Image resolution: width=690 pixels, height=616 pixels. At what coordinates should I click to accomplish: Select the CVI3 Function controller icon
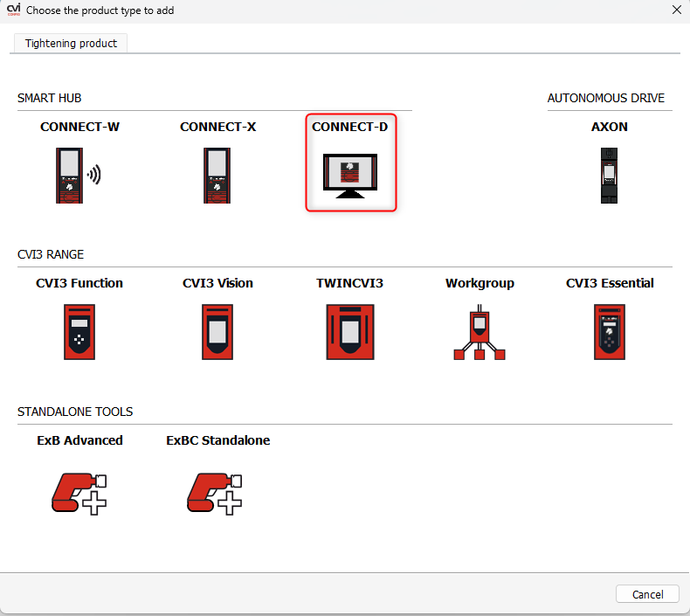[x=79, y=331]
